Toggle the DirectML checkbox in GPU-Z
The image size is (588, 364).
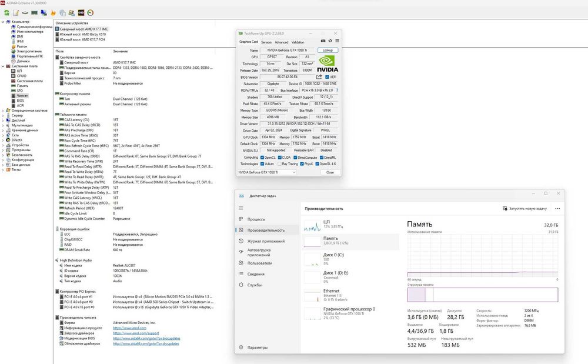(x=322, y=158)
